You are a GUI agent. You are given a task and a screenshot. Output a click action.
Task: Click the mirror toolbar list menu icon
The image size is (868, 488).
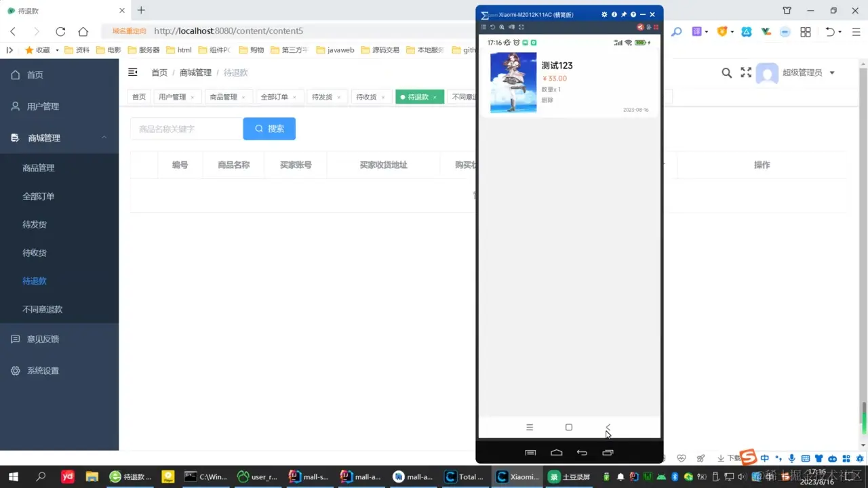(x=484, y=27)
